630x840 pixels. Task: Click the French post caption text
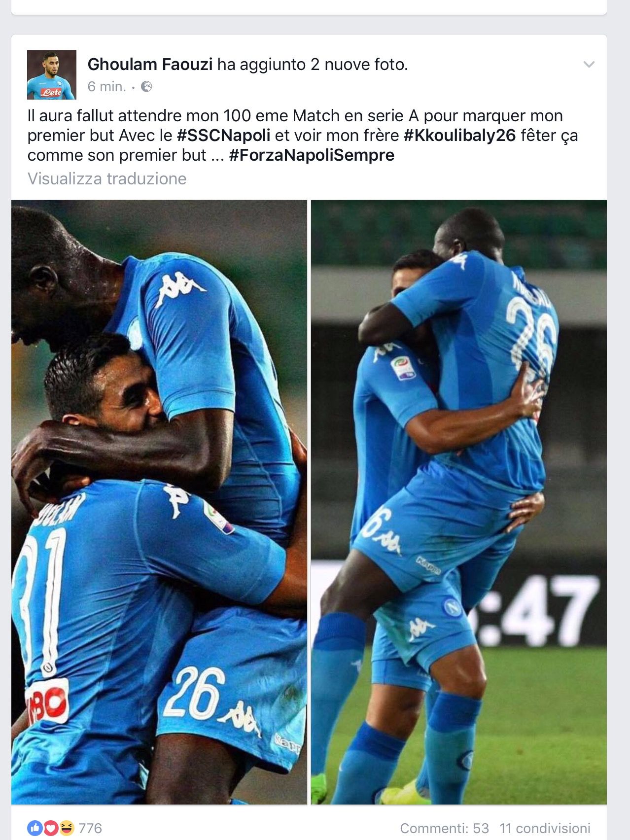[303, 135]
